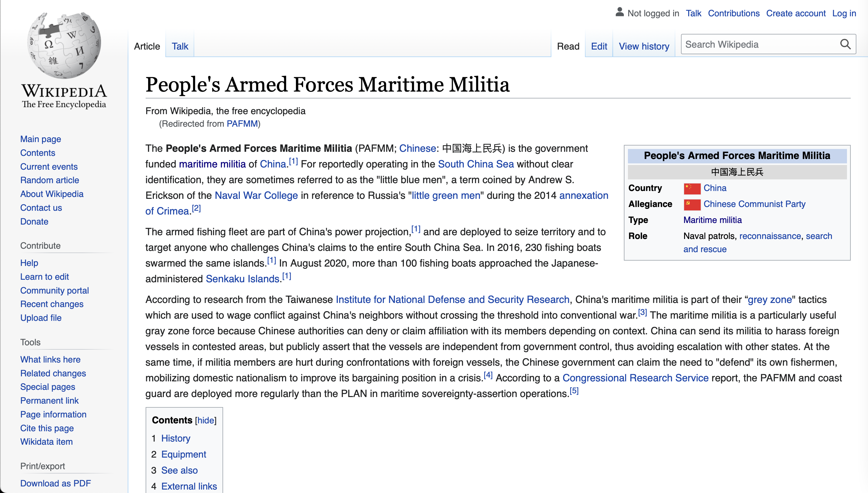868x493 pixels.
Task: Jump to citation [3] after conventional war
Action: pos(642,313)
